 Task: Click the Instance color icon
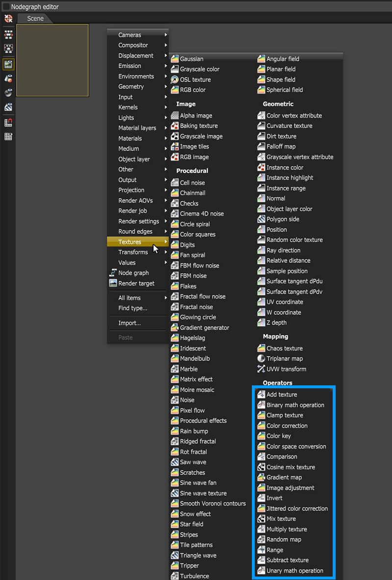pyautogui.click(x=261, y=168)
